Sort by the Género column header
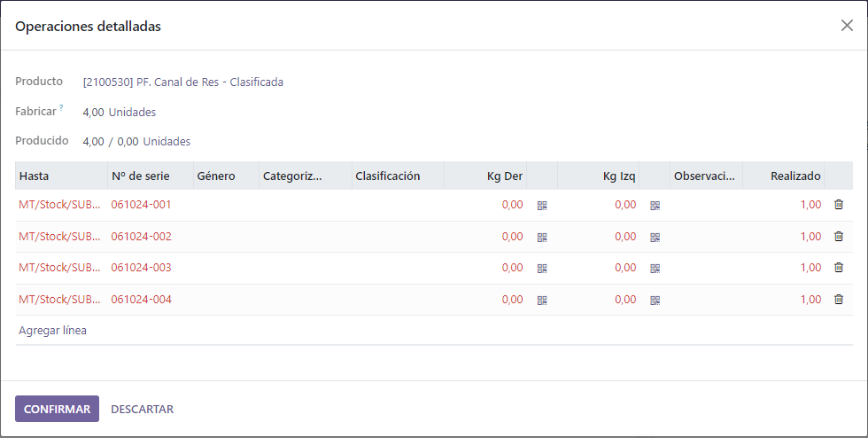This screenshot has height=438, width=868. [x=227, y=176]
